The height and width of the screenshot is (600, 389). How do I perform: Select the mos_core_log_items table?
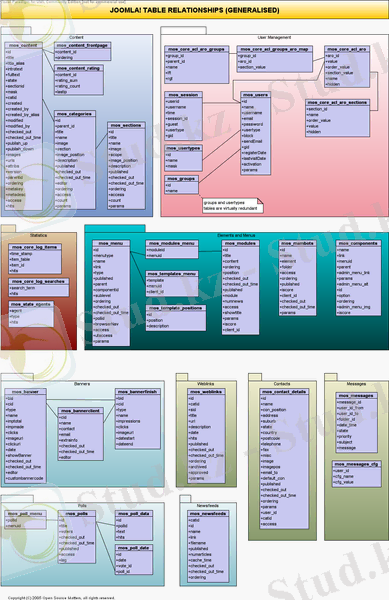pos(35,259)
